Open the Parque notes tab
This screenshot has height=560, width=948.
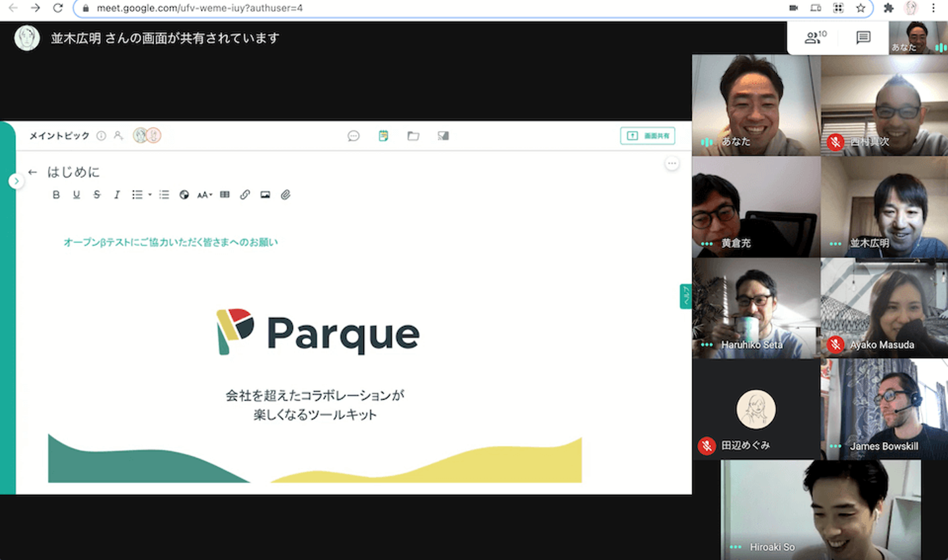point(383,136)
